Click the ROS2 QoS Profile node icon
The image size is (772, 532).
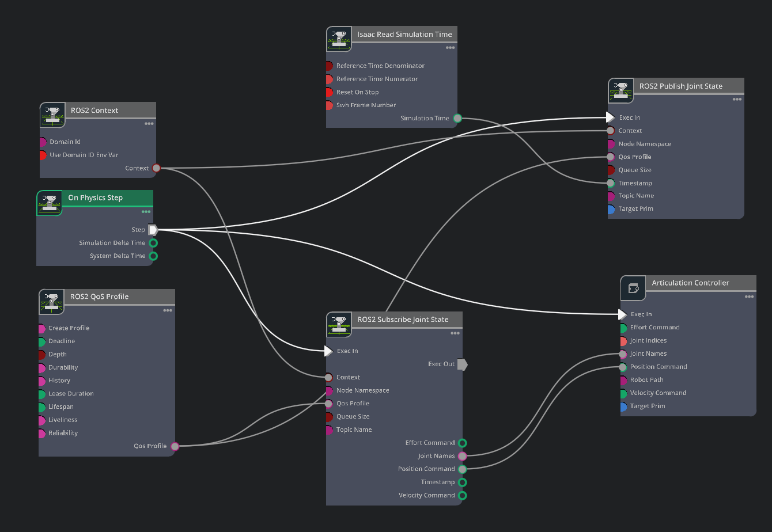tap(51, 302)
